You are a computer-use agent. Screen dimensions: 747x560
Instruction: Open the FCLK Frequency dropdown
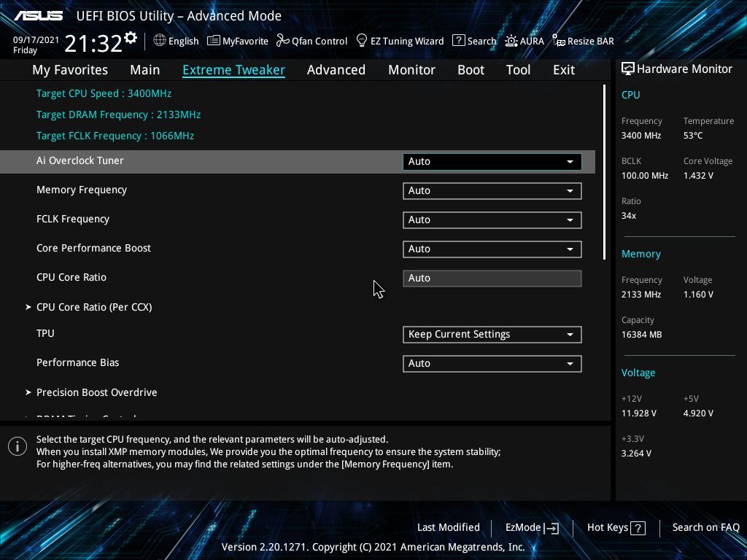click(492, 220)
